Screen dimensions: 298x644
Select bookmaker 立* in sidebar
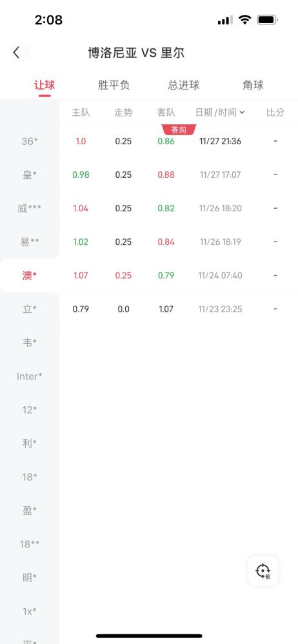tap(30, 309)
